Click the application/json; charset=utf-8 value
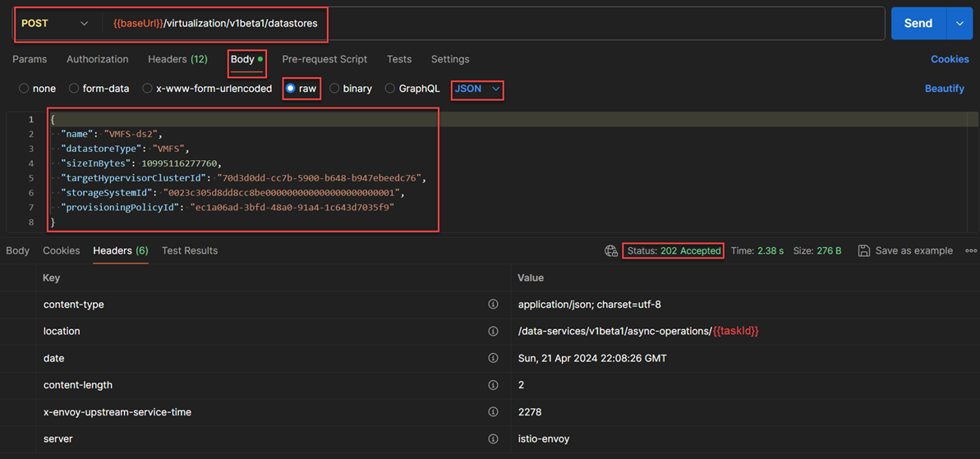 point(589,305)
